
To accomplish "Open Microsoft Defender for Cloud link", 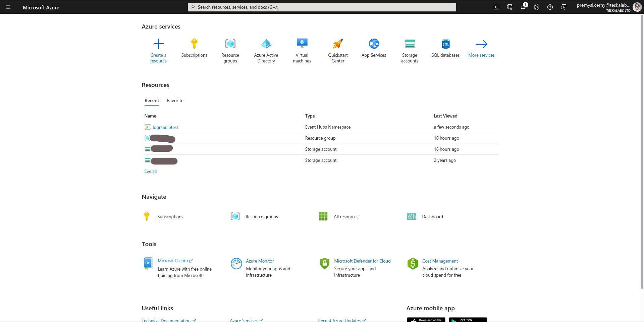I will point(362,261).
